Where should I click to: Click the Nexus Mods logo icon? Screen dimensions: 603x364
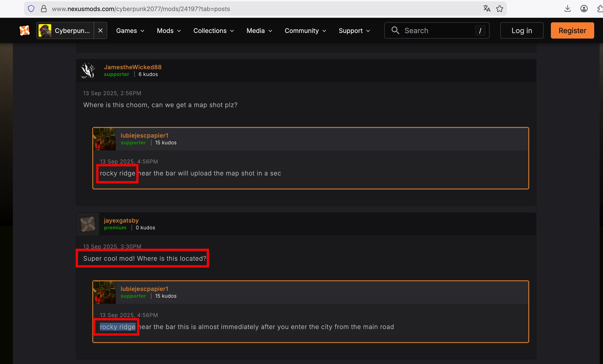click(24, 31)
